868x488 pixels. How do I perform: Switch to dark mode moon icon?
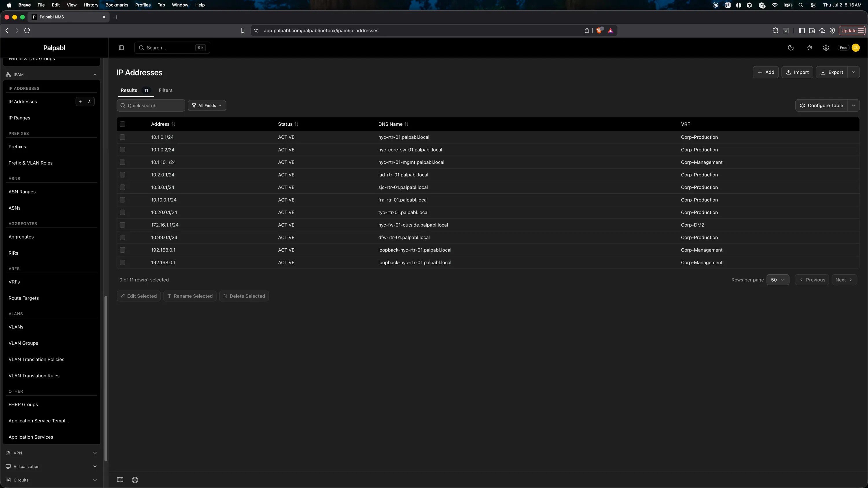pos(790,47)
